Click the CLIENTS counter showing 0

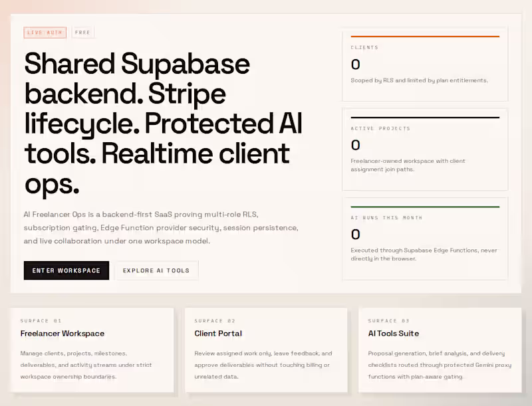click(x=355, y=64)
